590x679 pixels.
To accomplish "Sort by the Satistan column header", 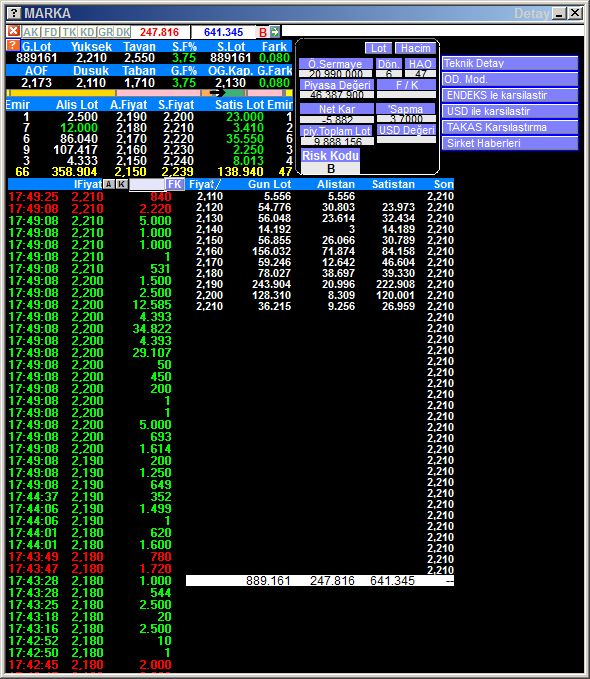I will [x=393, y=184].
